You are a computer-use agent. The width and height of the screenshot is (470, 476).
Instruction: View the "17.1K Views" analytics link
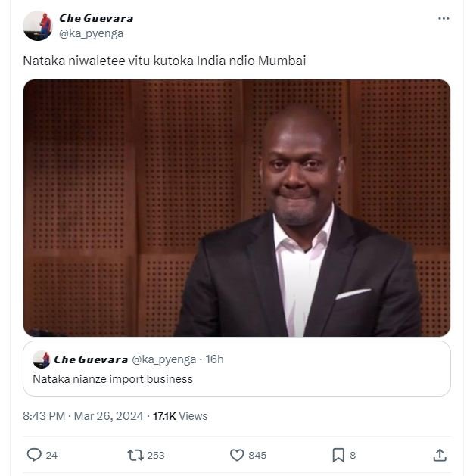pos(180,416)
